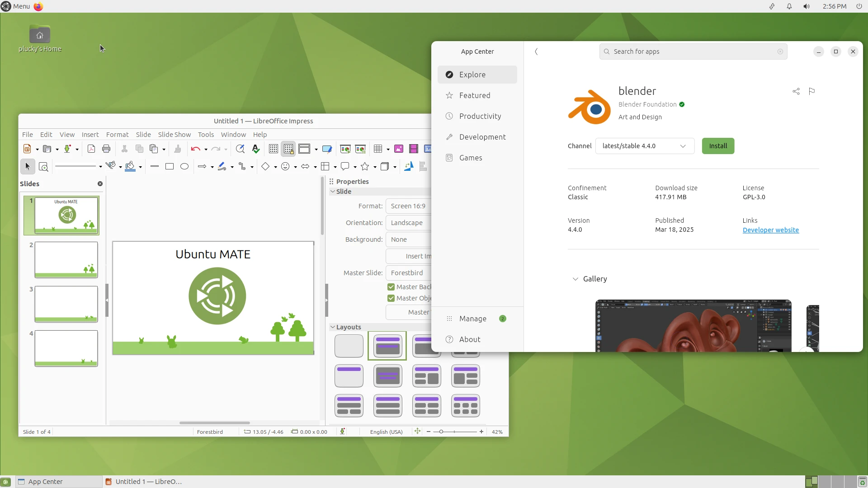Open the Developer website link

pos(770,230)
